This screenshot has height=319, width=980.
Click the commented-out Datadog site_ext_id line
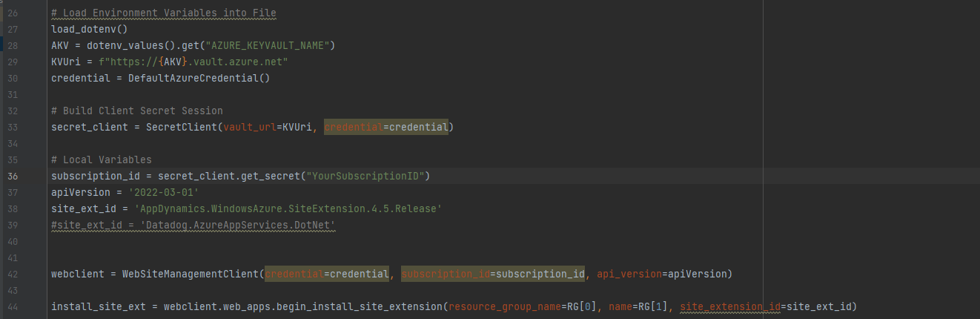pos(193,225)
